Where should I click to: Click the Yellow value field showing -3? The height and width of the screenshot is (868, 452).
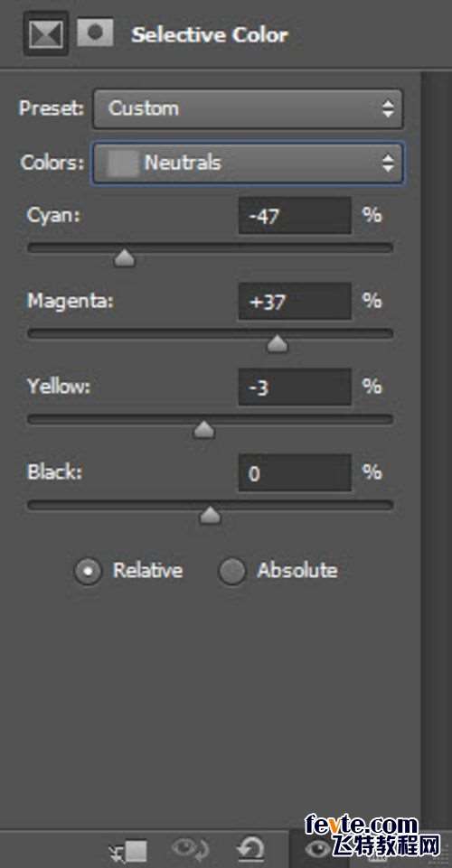(x=295, y=387)
